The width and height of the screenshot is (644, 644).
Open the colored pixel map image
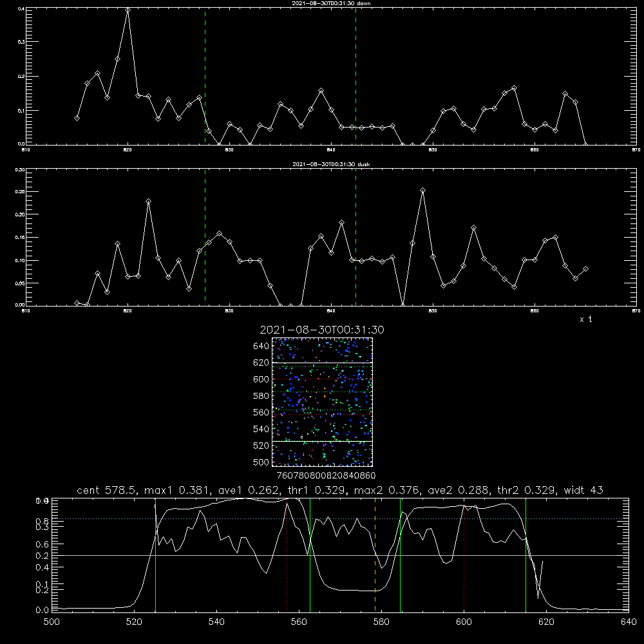tap(322, 402)
